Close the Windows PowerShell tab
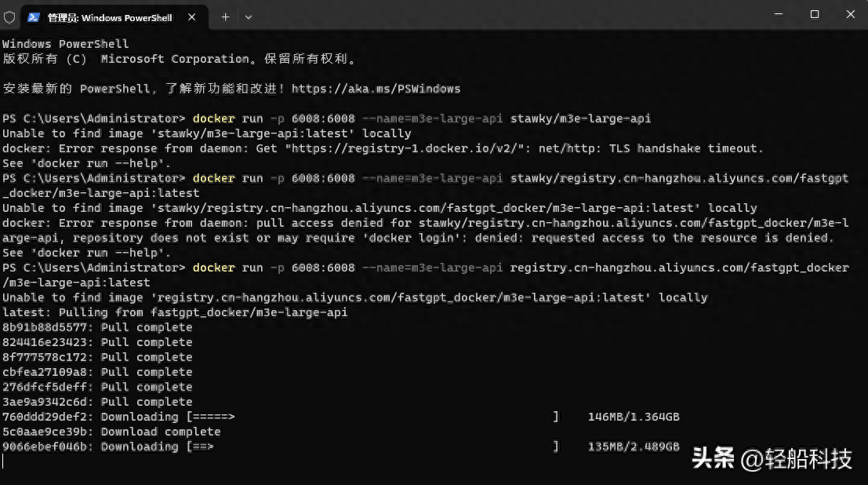The width and height of the screenshot is (868, 485). [x=194, y=16]
